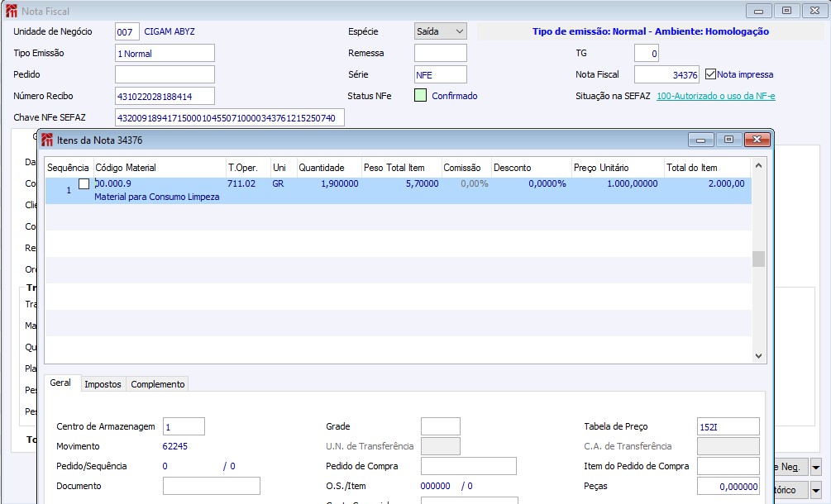Viewport: 831px width, 504px height.
Task: Click the Código Material column header
Action: 160,168
